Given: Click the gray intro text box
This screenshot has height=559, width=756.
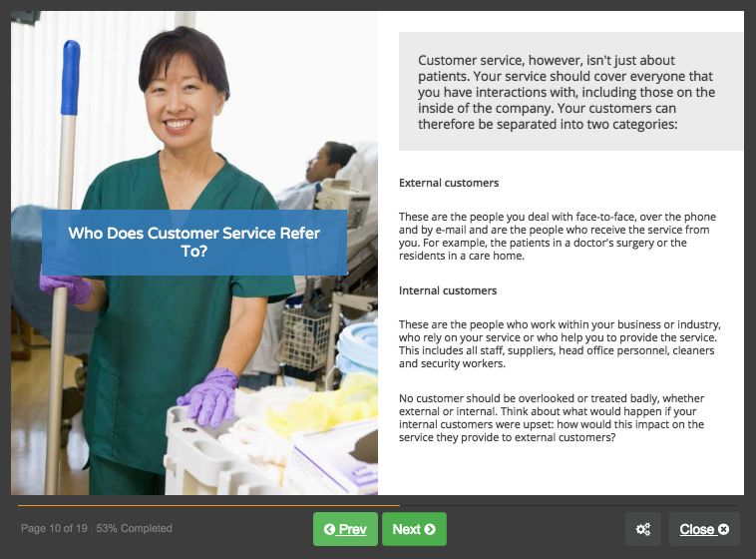Looking at the screenshot, I should 570,92.
